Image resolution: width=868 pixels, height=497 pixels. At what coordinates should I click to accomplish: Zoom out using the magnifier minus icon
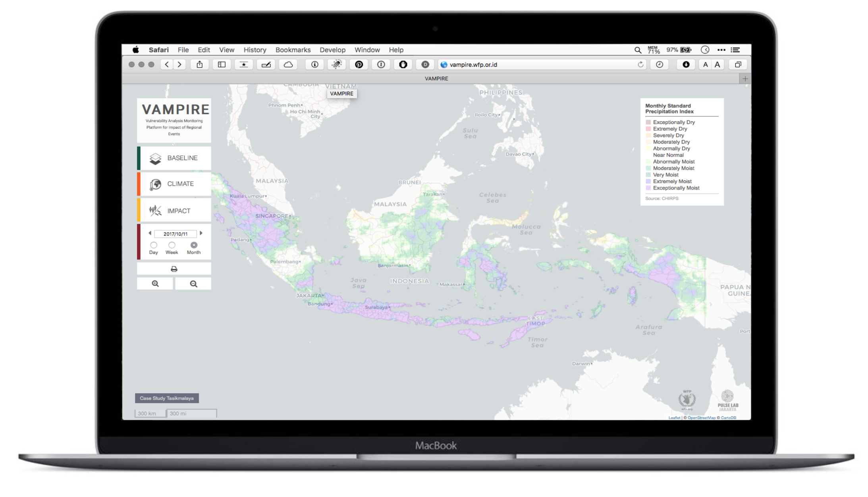pyautogui.click(x=193, y=284)
